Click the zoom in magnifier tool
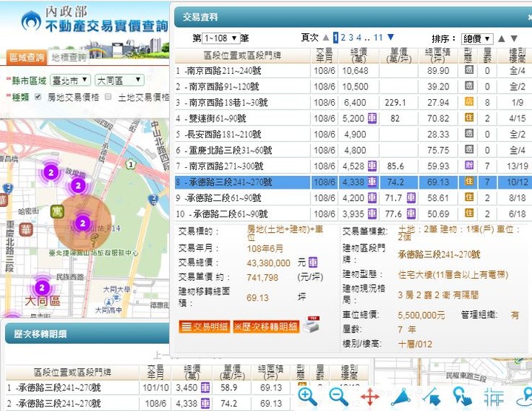This screenshot has width=532, height=411. point(307,397)
